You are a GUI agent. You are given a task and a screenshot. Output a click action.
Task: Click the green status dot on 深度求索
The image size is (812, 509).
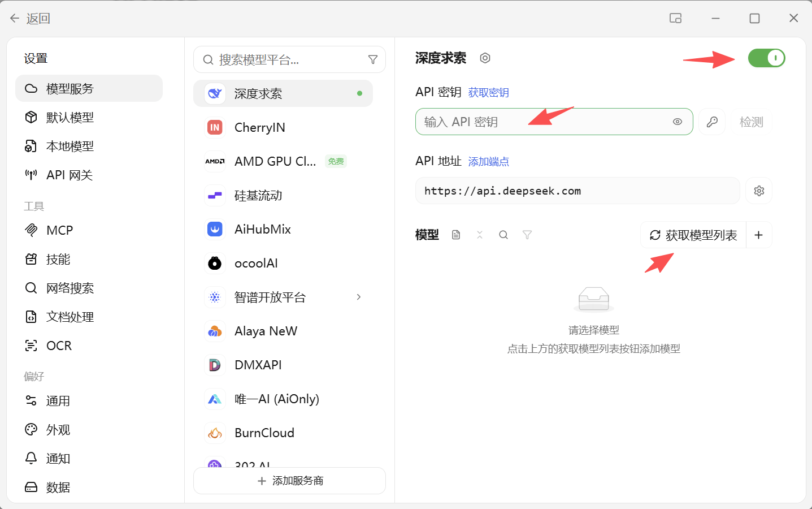[x=359, y=93]
